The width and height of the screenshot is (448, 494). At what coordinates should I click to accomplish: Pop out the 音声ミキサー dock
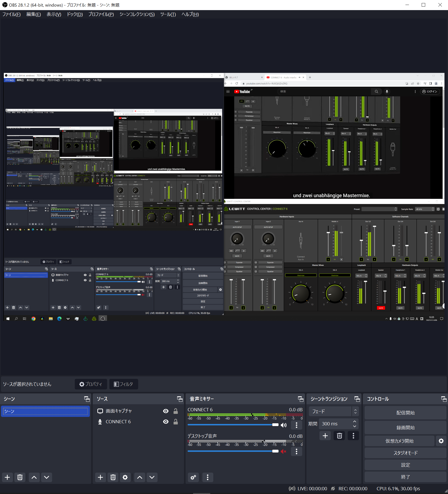click(x=301, y=399)
